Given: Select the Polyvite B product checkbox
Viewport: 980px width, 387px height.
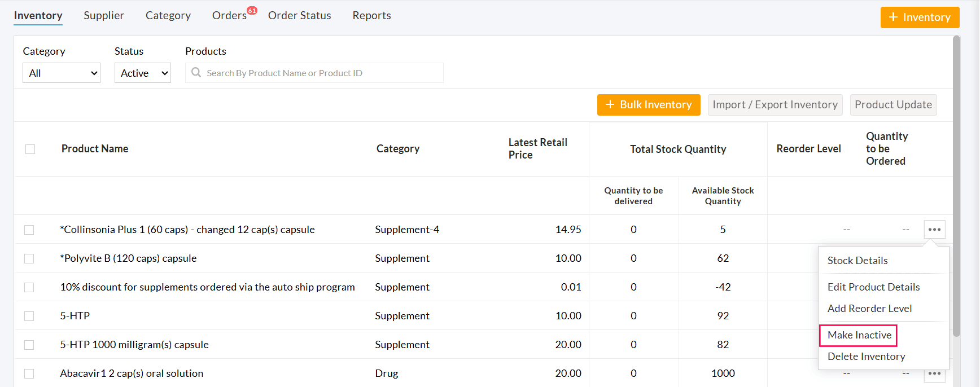Looking at the screenshot, I should coord(29,258).
